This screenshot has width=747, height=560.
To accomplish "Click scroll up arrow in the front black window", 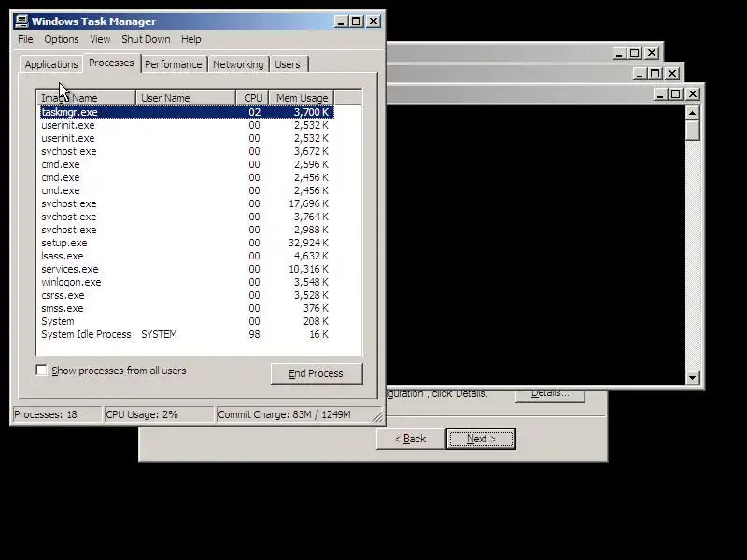I will (x=692, y=113).
